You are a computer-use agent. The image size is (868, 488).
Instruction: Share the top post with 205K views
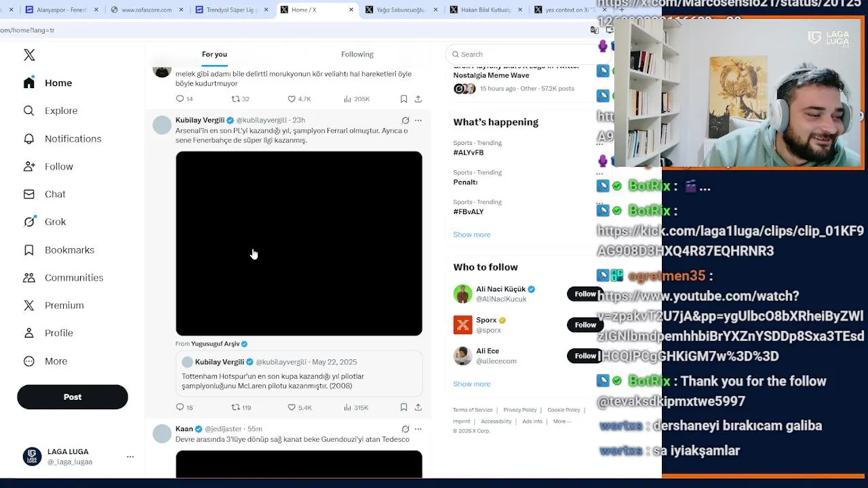point(418,99)
